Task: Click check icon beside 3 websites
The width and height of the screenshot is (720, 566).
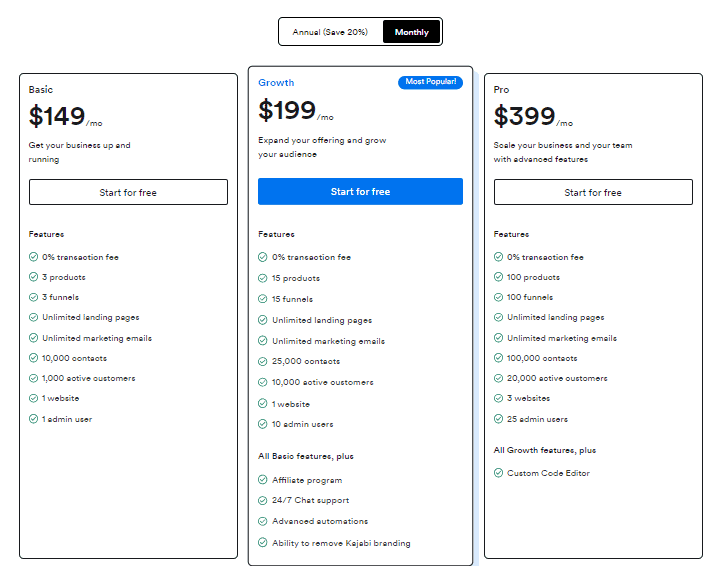Action: pyautogui.click(x=498, y=398)
